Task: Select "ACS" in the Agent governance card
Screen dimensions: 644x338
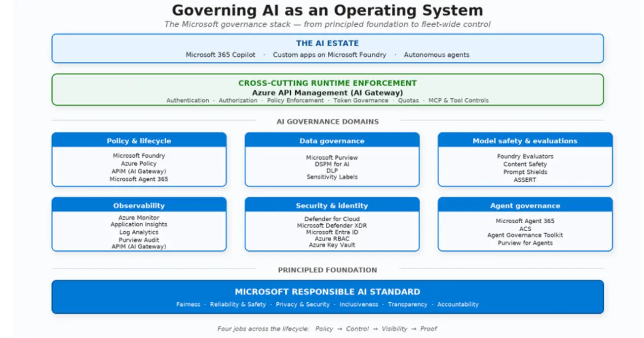Action: tap(525, 229)
